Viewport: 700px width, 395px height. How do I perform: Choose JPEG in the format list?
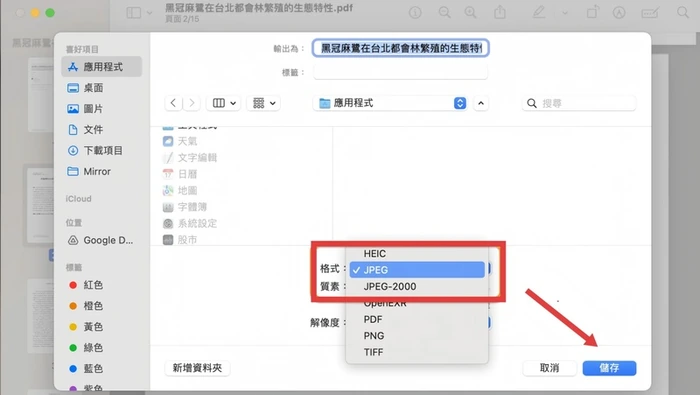pyautogui.click(x=417, y=270)
